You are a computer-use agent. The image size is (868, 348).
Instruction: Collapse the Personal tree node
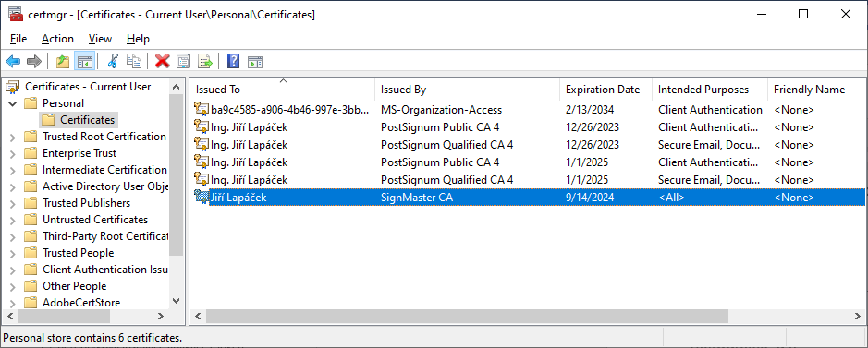[13, 103]
